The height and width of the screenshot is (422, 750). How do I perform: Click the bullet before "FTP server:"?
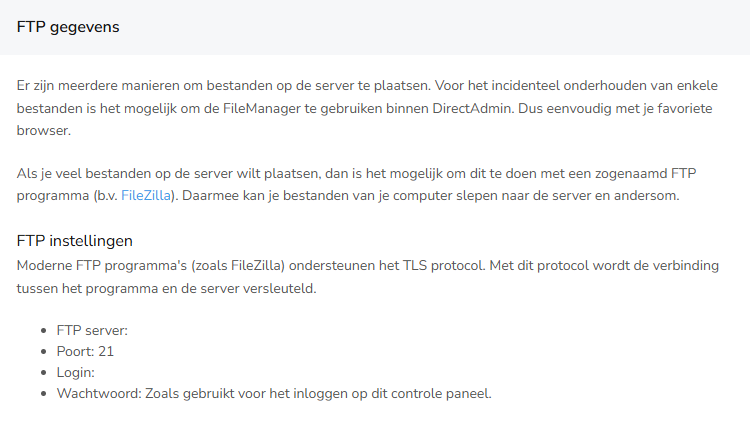click(x=44, y=331)
